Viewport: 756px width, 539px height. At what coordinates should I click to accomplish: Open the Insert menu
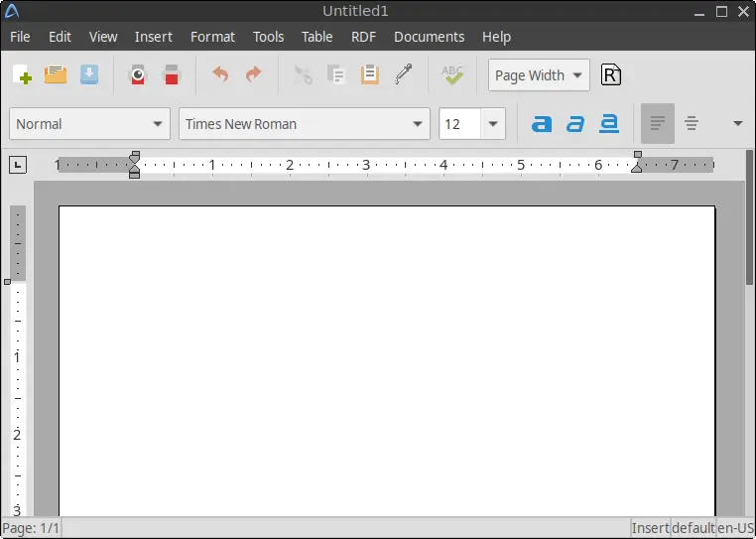pyautogui.click(x=154, y=37)
